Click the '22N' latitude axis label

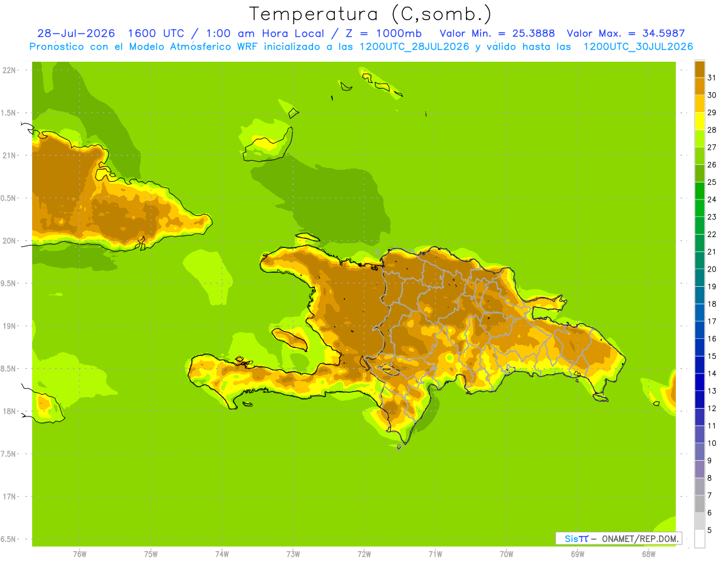coord(9,70)
